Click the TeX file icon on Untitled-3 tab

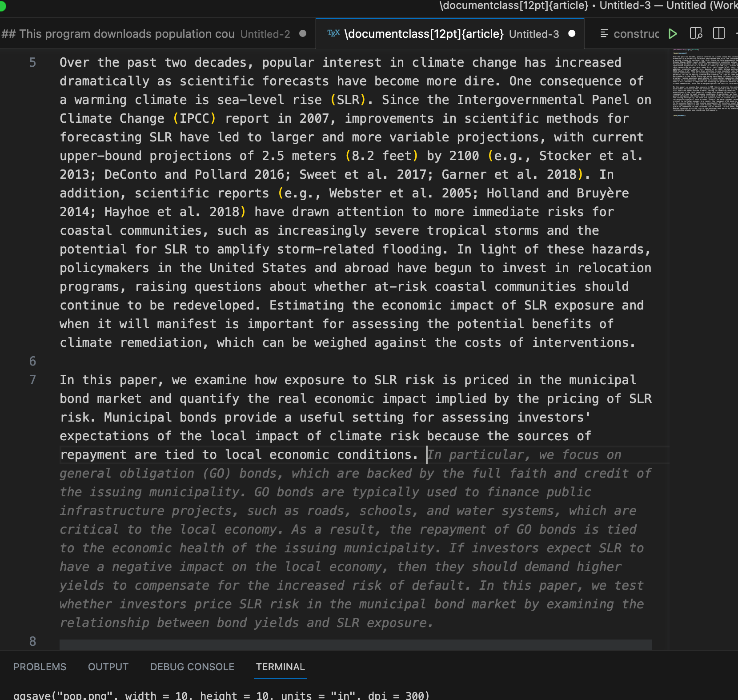coord(333,33)
